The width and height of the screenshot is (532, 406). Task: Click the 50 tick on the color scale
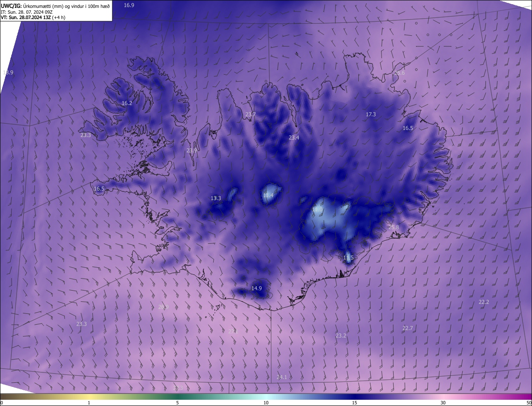tap(529, 403)
